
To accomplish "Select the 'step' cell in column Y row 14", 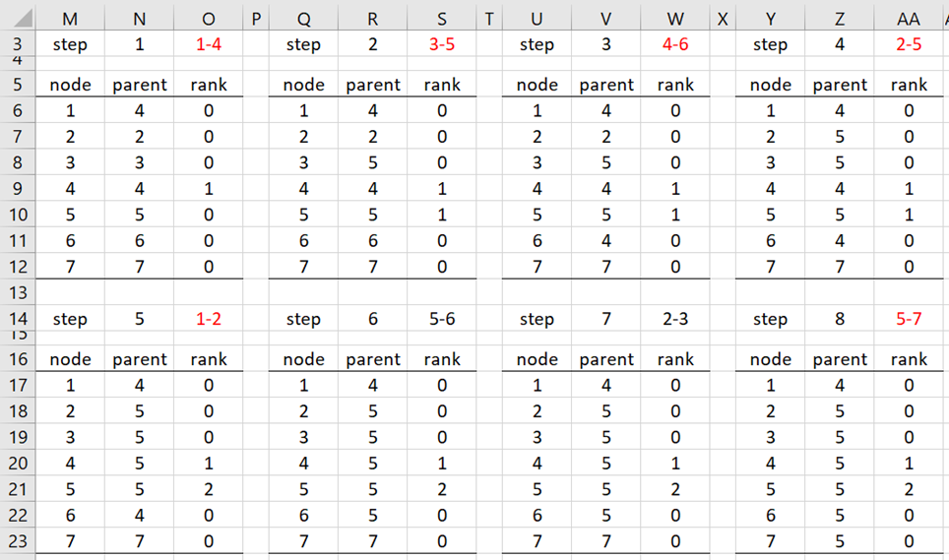I will pos(770,319).
